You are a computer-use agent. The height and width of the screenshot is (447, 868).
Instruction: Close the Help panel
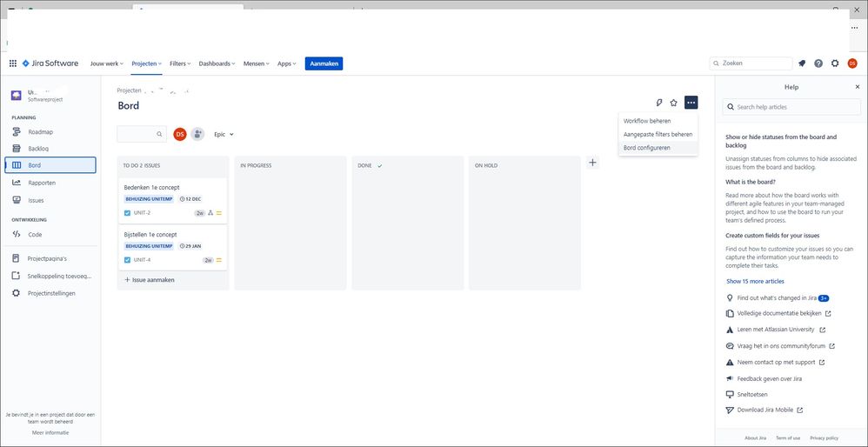[858, 87]
